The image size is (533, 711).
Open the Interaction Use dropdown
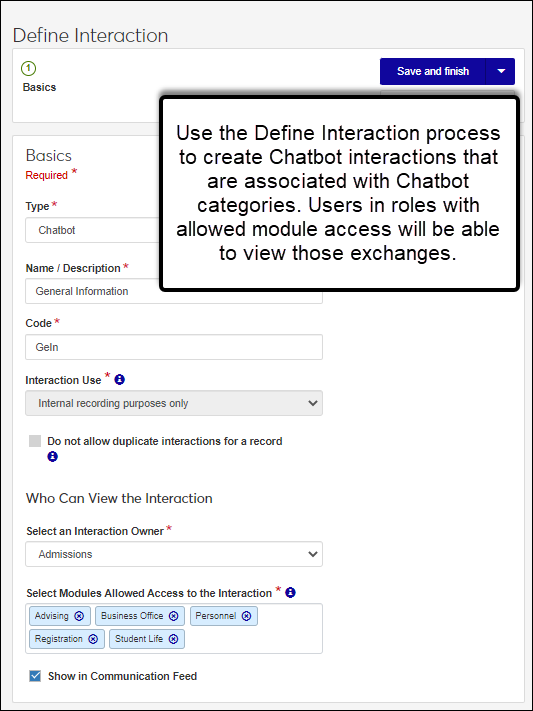point(174,403)
